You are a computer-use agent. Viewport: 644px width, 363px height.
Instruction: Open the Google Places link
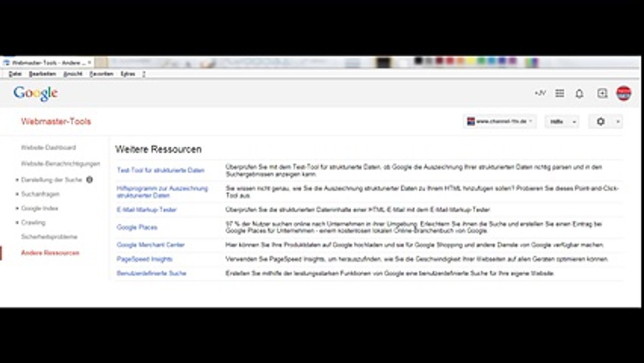coord(137,227)
